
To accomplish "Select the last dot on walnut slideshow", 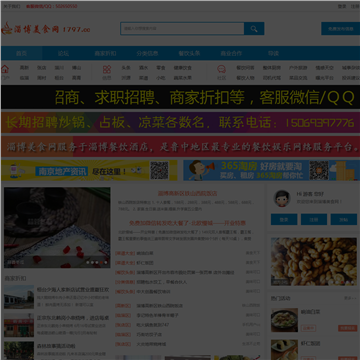I will (352, 282).
